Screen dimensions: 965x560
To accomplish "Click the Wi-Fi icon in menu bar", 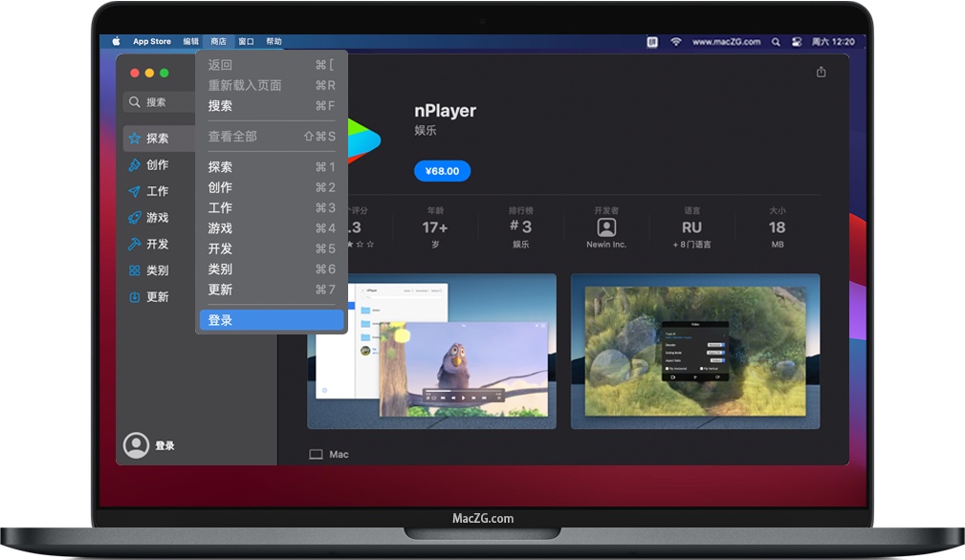I will [x=676, y=41].
